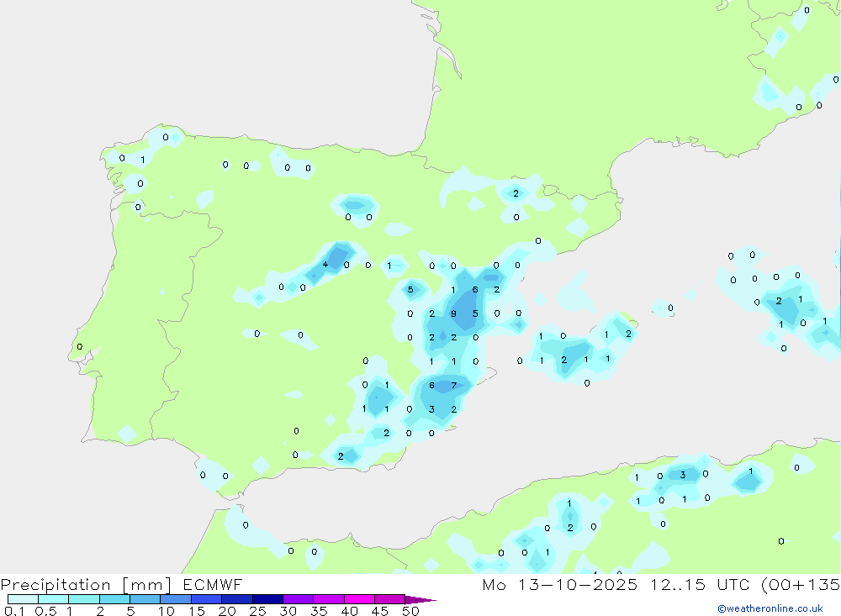Click the 30–35 mm legend color box
Viewport: 841px width, 616px height.
[299, 599]
